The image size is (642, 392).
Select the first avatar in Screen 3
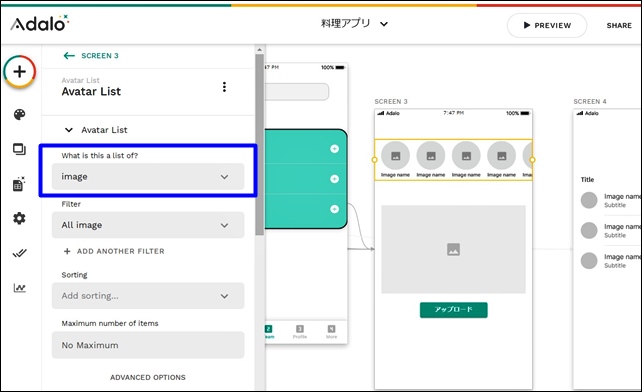click(396, 156)
